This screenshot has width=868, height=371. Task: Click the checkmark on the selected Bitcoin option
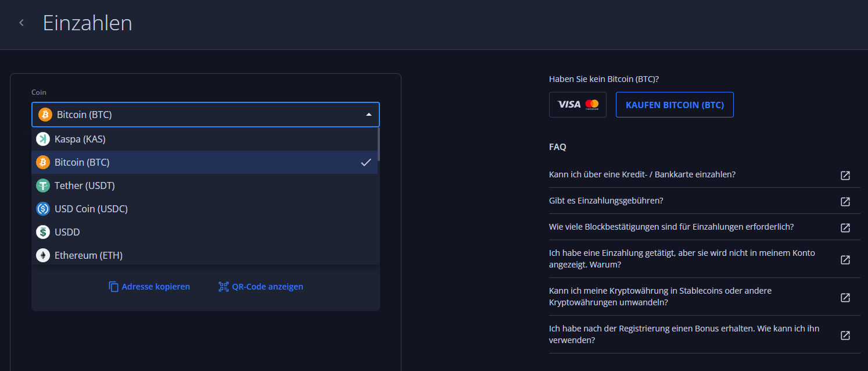pyautogui.click(x=365, y=162)
